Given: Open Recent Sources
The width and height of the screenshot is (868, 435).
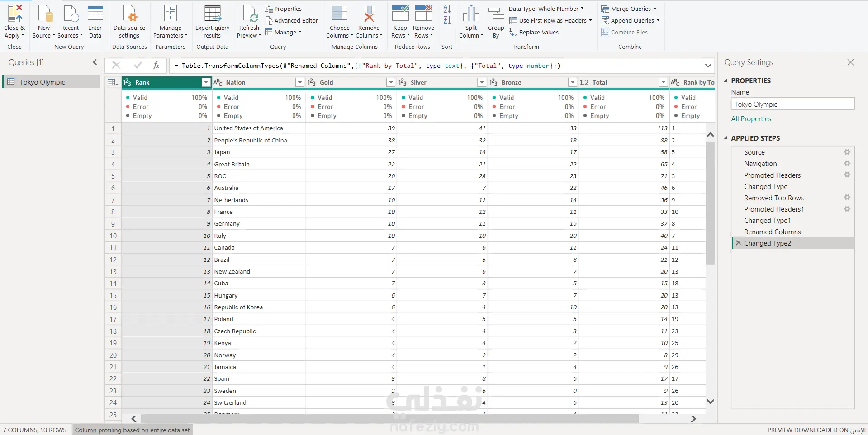Looking at the screenshot, I should pyautogui.click(x=70, y=21).
